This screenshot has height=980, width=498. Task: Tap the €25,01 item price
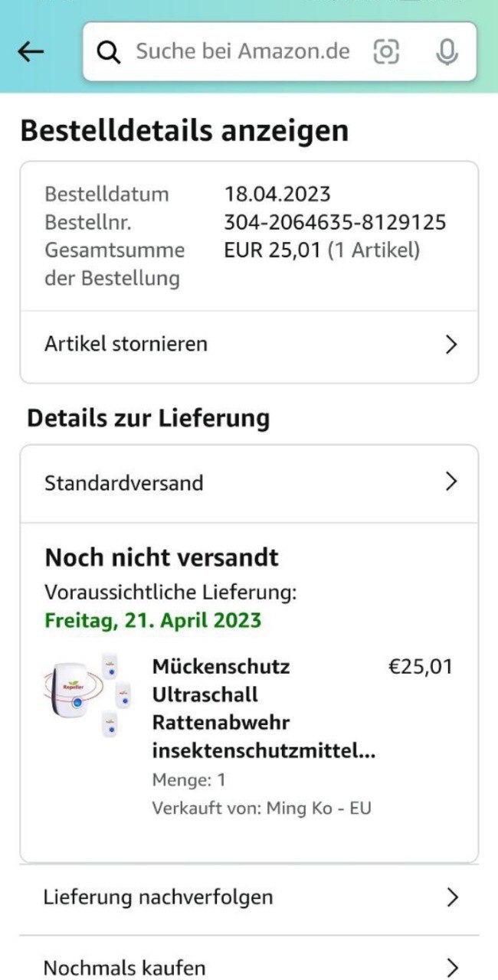coord(421,667)
